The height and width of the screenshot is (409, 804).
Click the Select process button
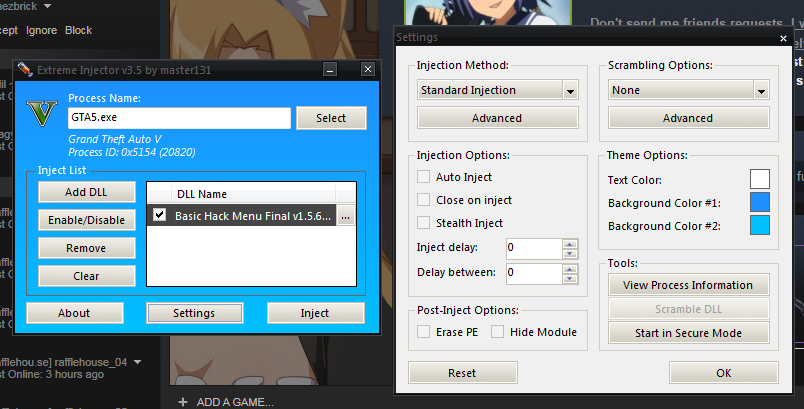pyautogui.click(x=331, y=118)
